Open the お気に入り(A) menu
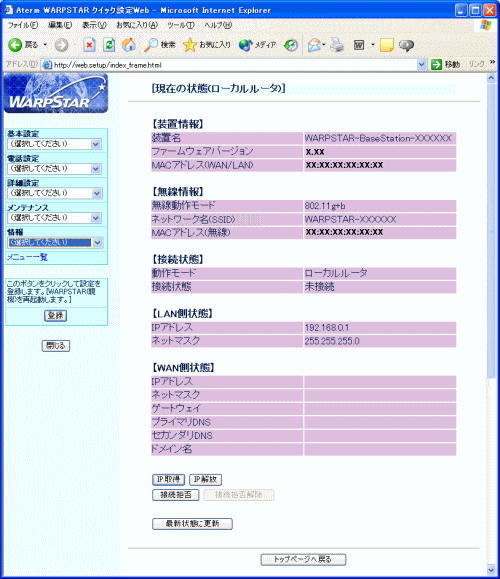This screenshot has height=579, width=500. tap(137, 25)
